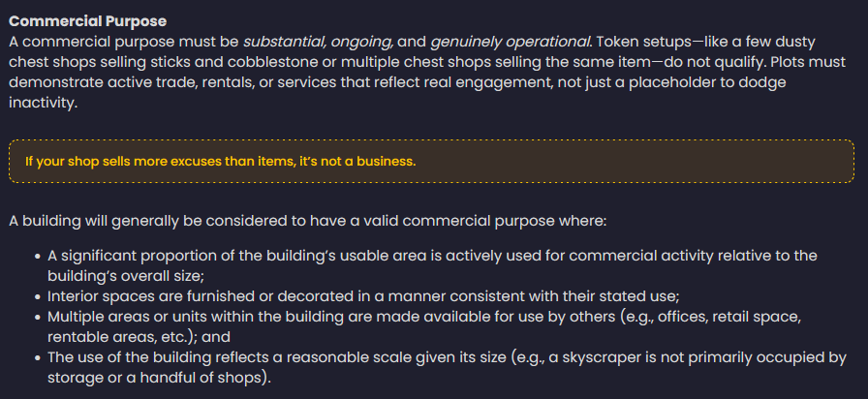The width and height of the screenshot is (868, 399).
Task: Click the "valid commercial purpose" intro sentence
Action: (306, 221)
